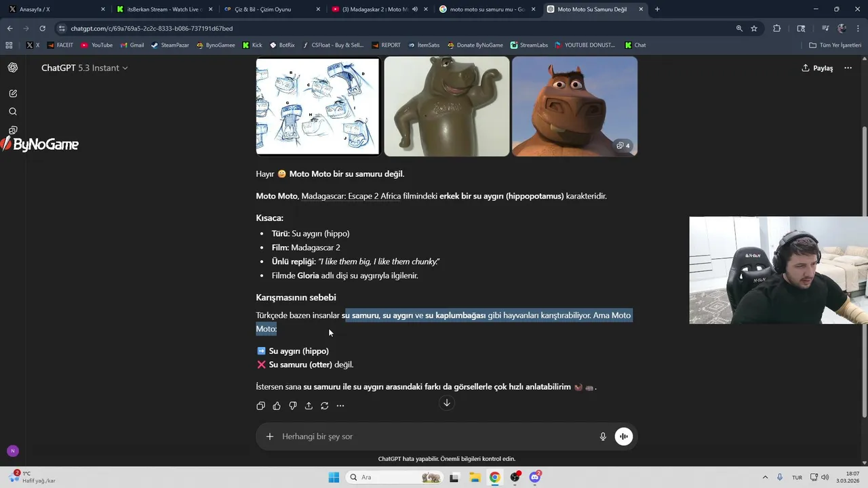Switch to the itsBerkan Stream tab
Screen dimensions: 868x488
tap(164, 9)
